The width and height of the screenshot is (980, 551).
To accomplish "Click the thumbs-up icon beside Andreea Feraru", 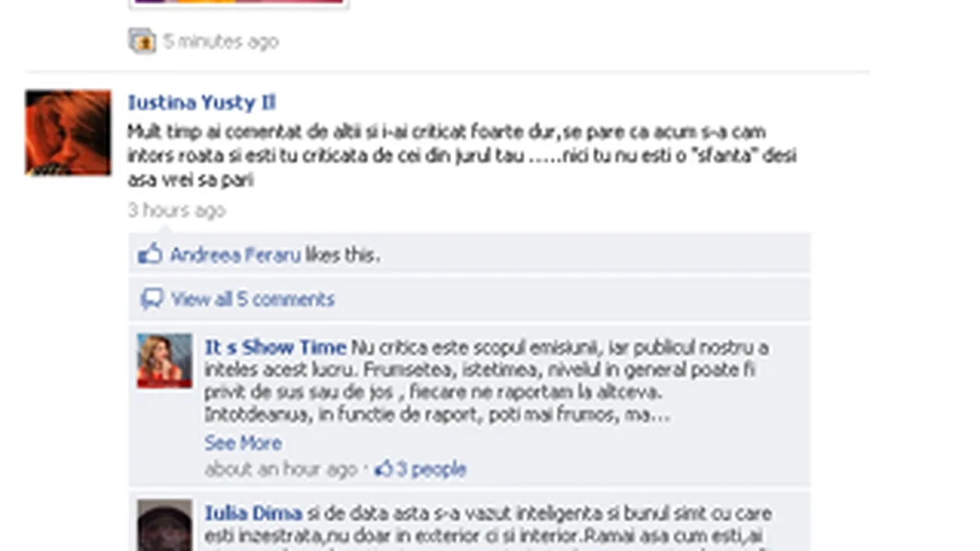I will click(x=149, y=254).
